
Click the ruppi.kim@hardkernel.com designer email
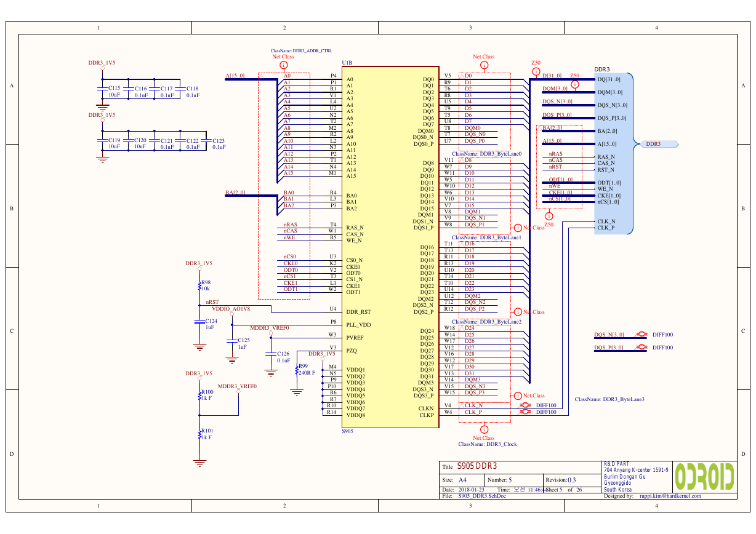[670, 496]
